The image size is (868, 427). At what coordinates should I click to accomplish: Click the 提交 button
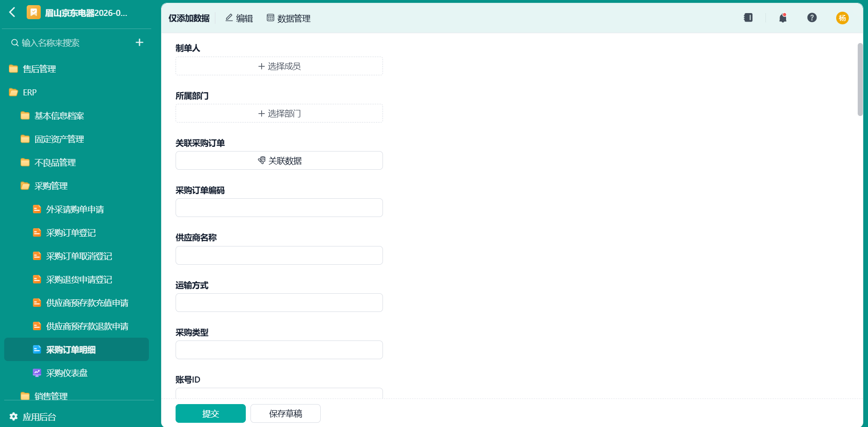click(x=211, y=413)
